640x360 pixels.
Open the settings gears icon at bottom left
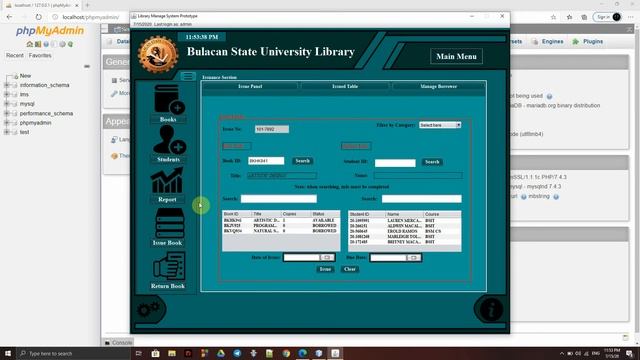tap(149, 309)
